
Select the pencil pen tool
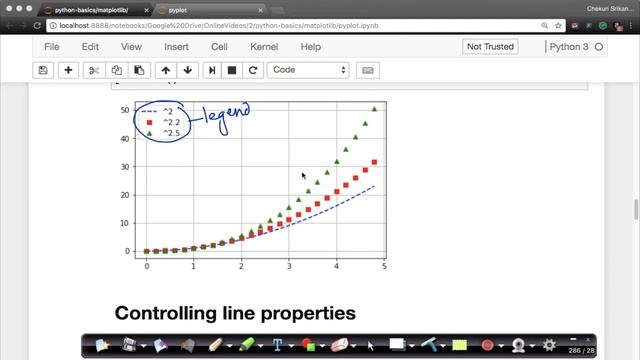(216, 345)
